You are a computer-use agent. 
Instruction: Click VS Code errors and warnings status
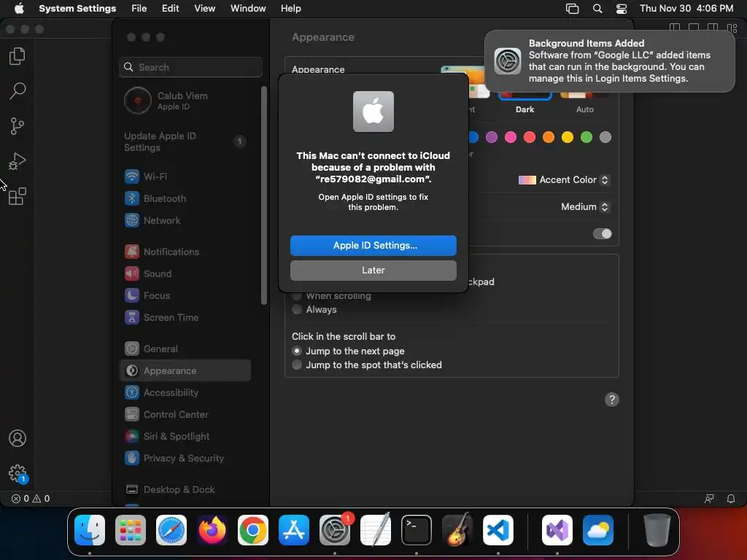pos(31,499)
